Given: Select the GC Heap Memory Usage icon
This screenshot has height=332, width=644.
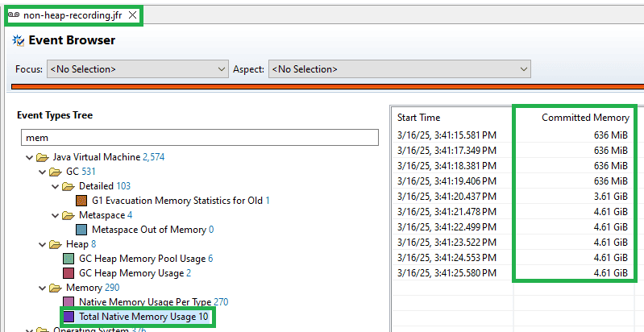Looking at the screenshot, I should 69,273.
